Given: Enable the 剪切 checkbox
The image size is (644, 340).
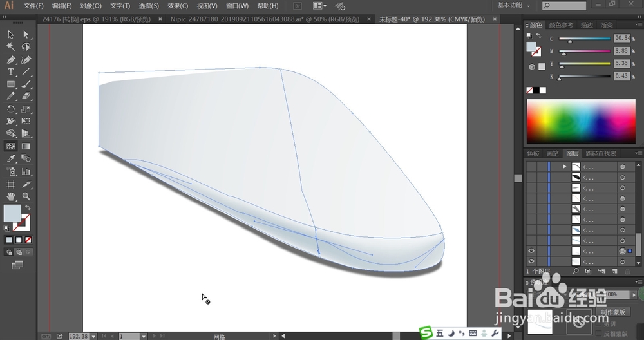Looking at the screenshot, I should [598, 324].
